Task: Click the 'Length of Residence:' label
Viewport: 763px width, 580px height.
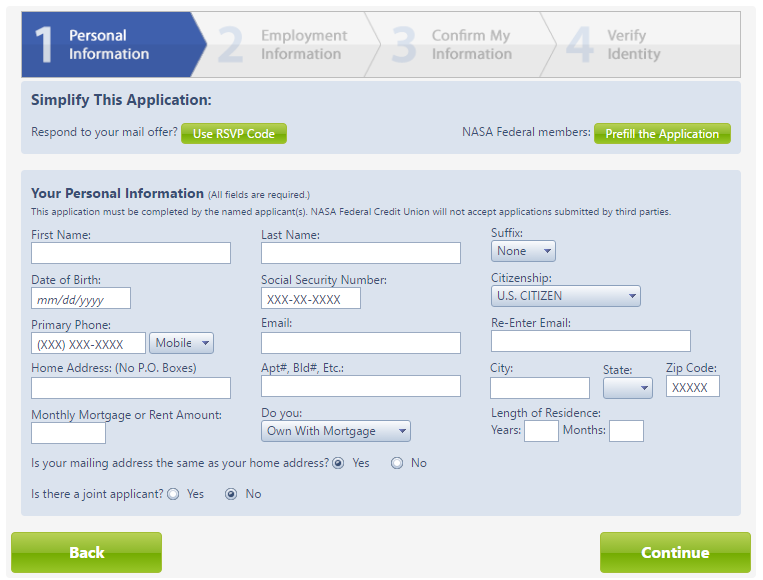Action: (x=546, y=413)
